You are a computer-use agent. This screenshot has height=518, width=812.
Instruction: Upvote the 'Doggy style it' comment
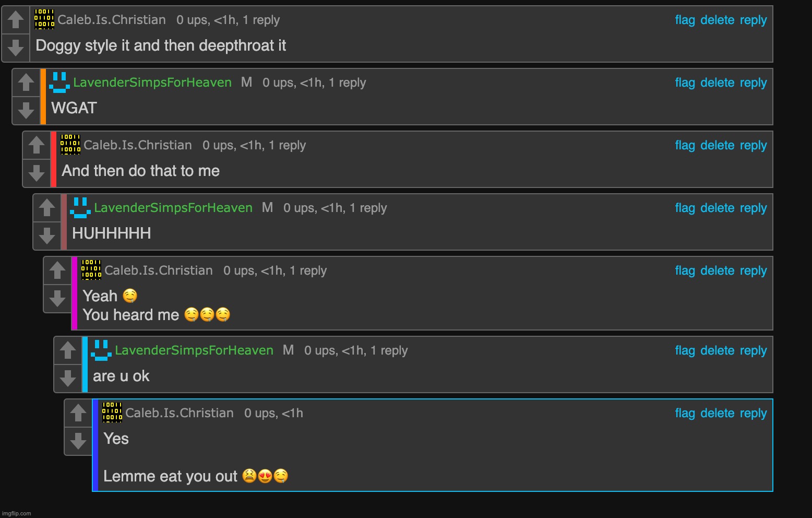(x=16, y=20)
